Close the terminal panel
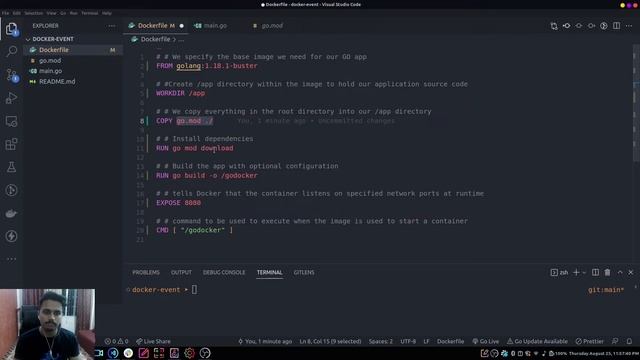Screen dimensions: 640x360 (x=631, y=272)
